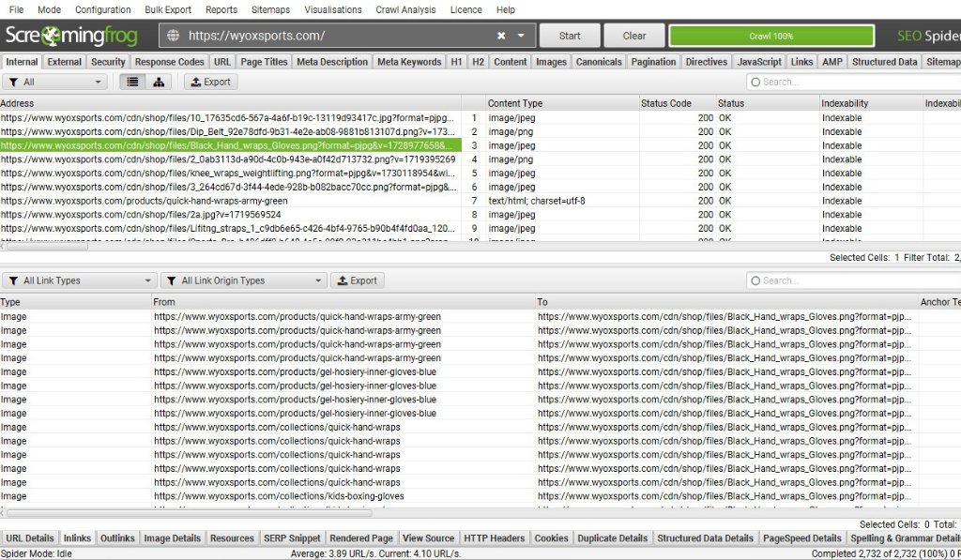Switch to tree view icon

point(159,83)
